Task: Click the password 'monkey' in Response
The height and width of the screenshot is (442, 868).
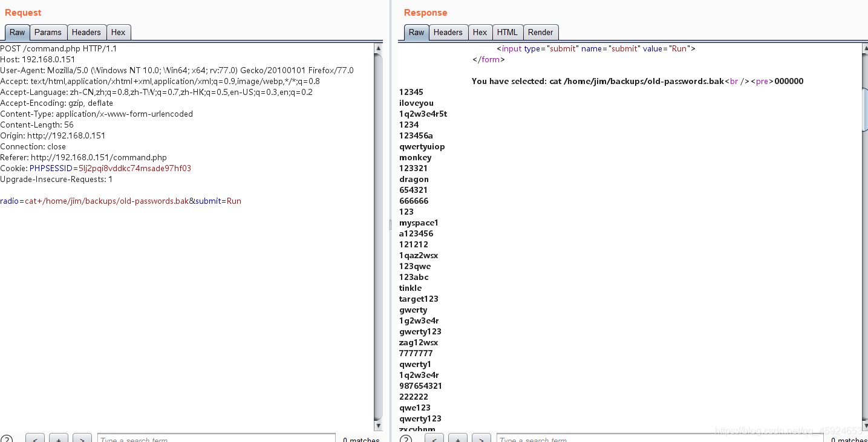Action: (x=415, y=157)
